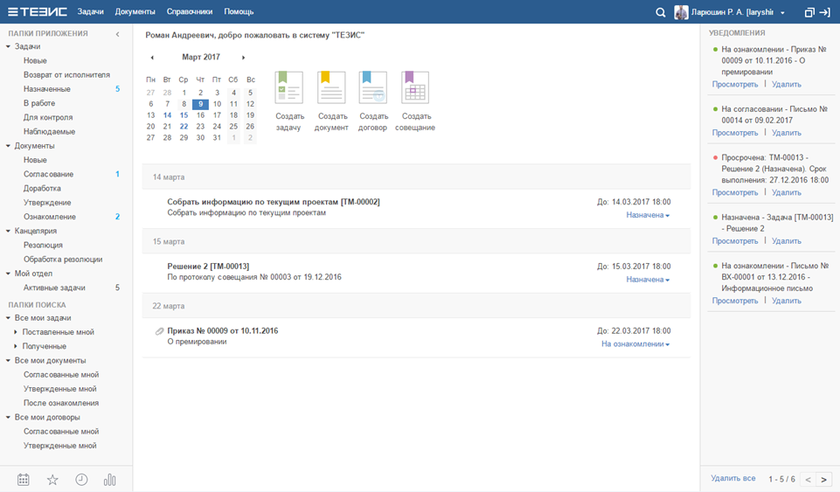Click 'Удалить все' notifications link
This screenshot has height=492, width=840.
(x=733, y=479)
